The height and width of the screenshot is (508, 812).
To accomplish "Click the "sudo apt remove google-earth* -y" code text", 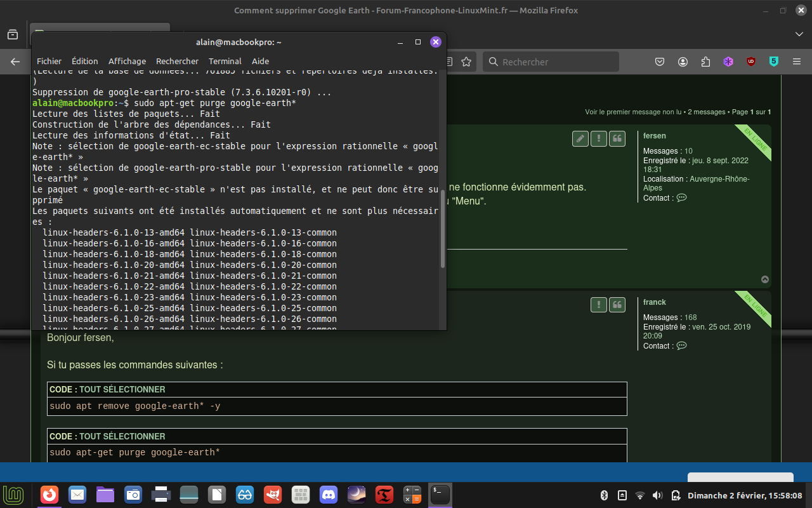I will (135, 406).
